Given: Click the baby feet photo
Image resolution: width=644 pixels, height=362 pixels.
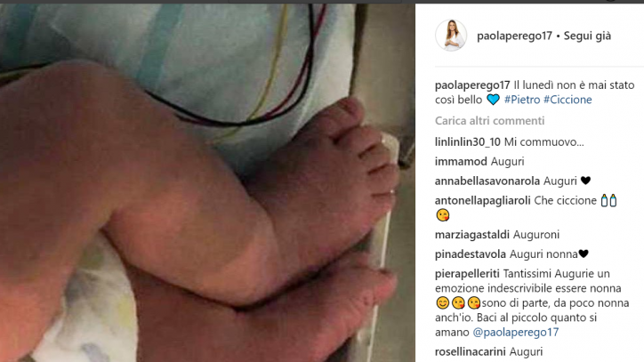Looking at the screenshot, I should tap(207, 183).
